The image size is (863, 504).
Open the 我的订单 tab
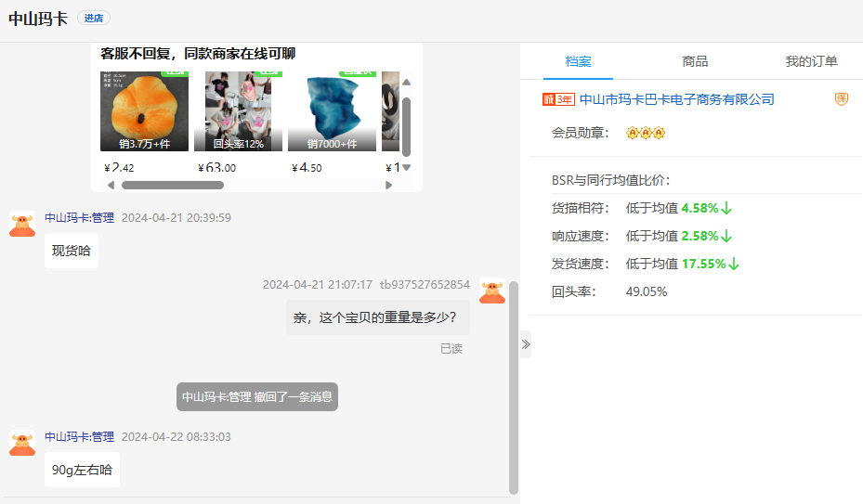(x=811, y=61)
